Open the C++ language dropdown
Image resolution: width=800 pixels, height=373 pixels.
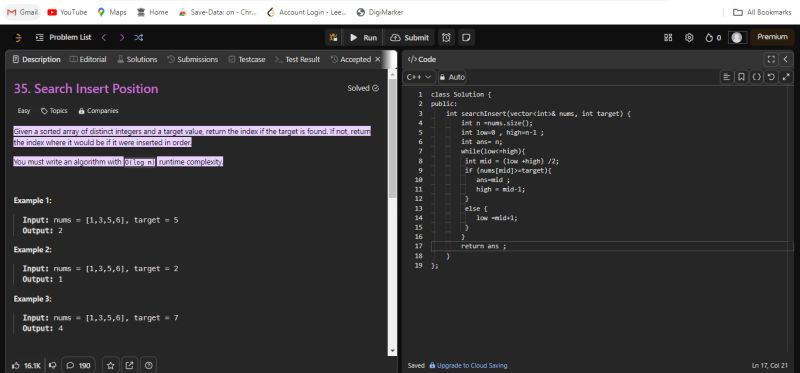419,77
